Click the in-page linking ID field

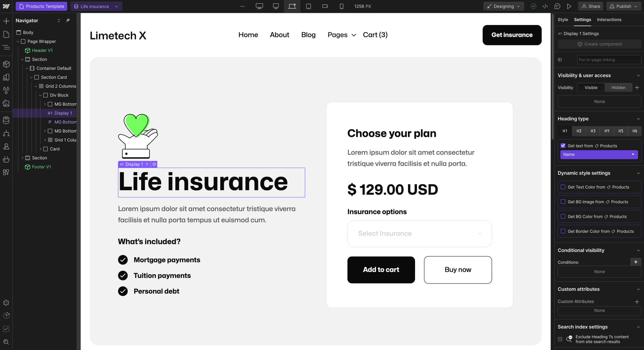click(x=609, y=60)
